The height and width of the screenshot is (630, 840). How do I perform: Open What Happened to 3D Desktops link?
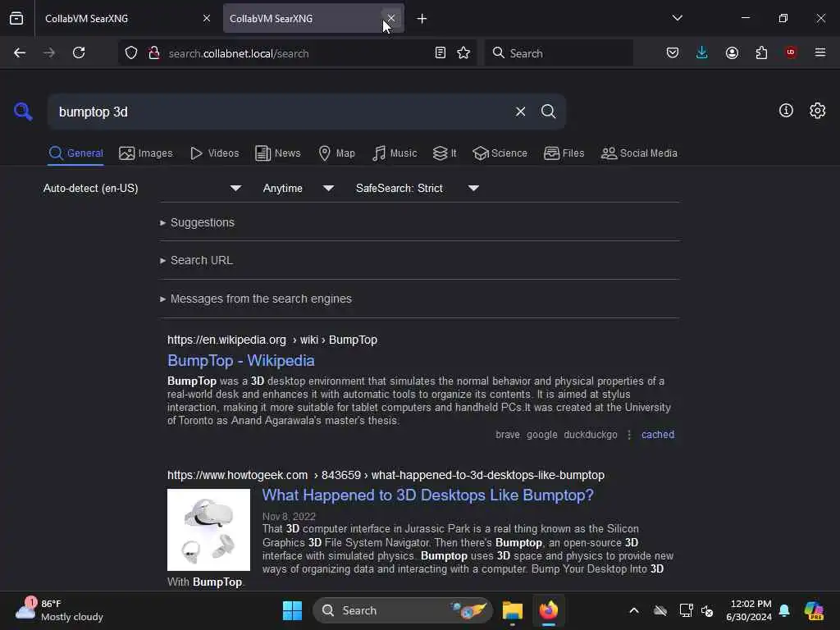428,495
